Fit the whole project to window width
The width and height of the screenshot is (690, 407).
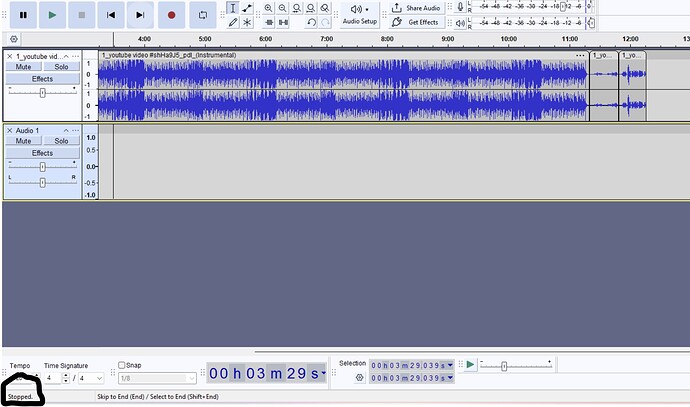click(311, 8)
